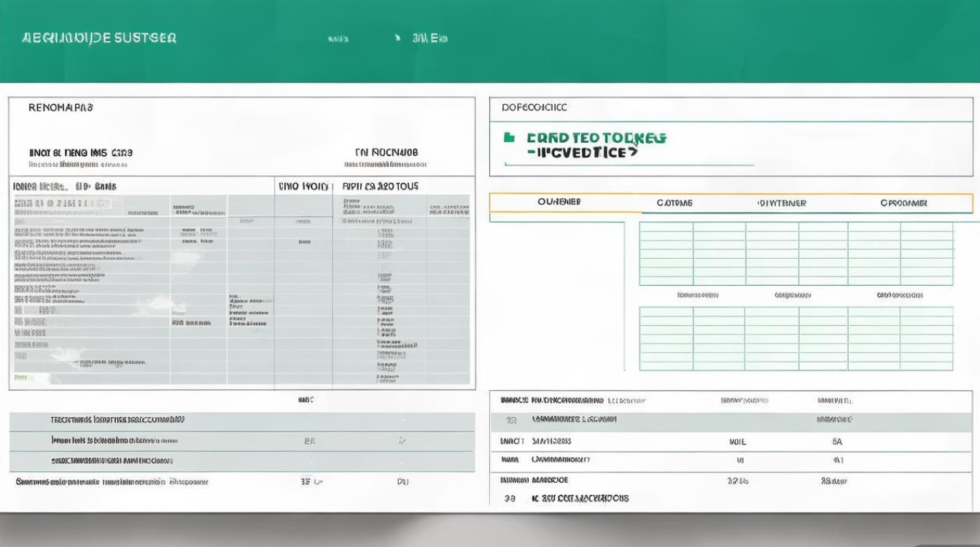Click the bold green heading in right panel
980x547 pixels.
pos(596,138)
